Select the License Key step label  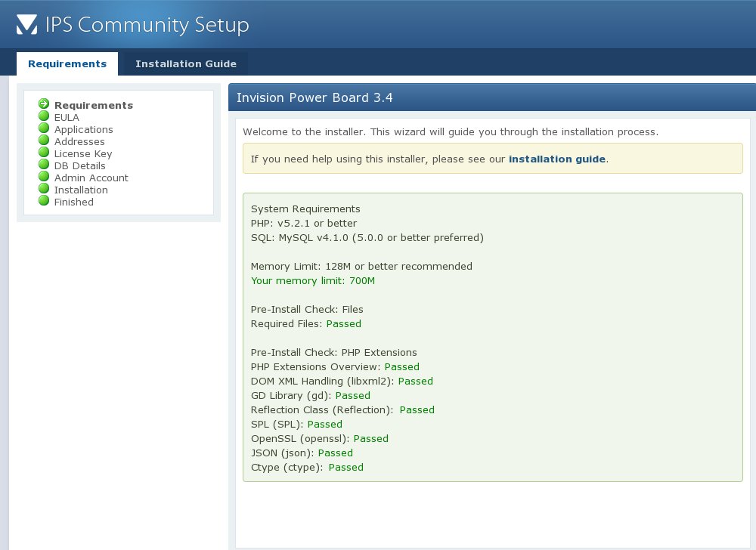coord(83,153)
